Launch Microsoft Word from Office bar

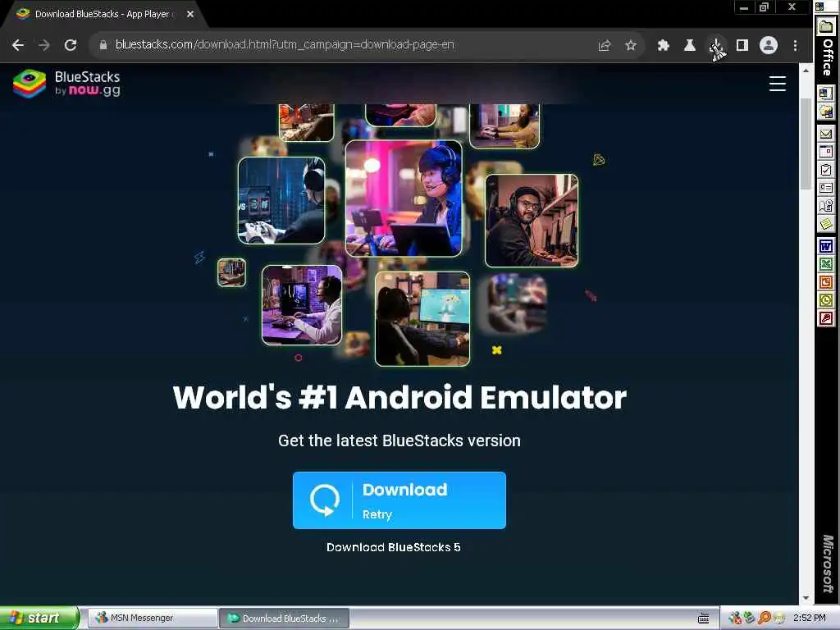click(825, 246)
